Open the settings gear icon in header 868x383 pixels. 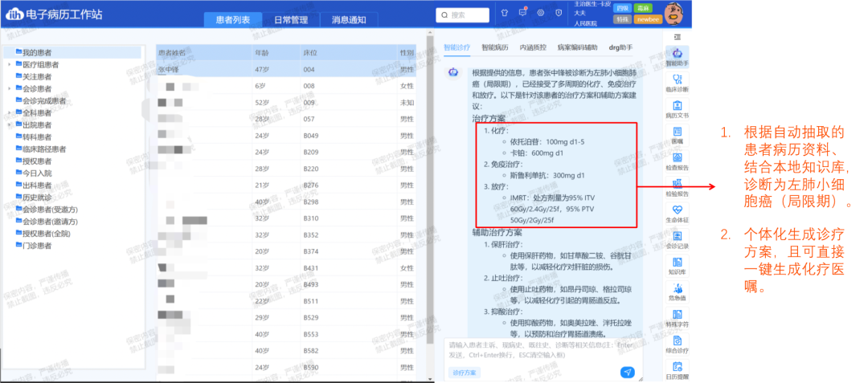(541, 13)
